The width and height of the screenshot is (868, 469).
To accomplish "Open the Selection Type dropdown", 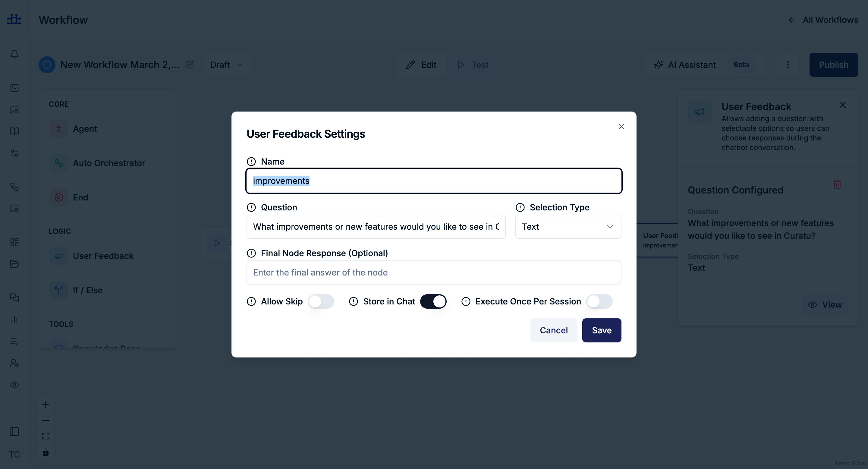I will click(568, 227).
